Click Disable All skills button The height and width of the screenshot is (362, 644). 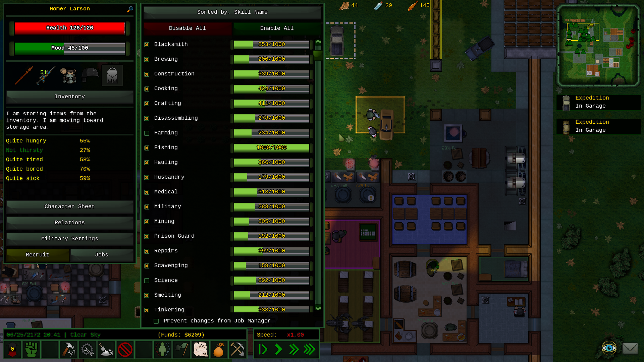coord(187,28)
